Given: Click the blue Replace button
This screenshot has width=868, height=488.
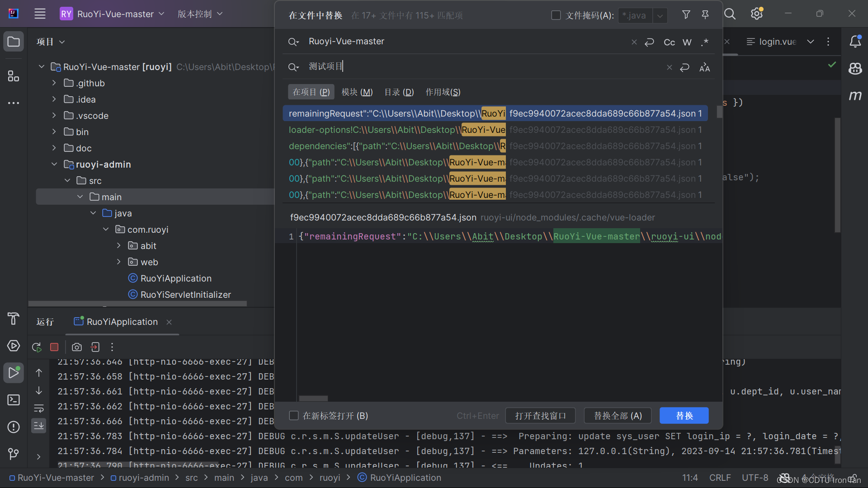Looking at the screenshot, I should (684, 416).
